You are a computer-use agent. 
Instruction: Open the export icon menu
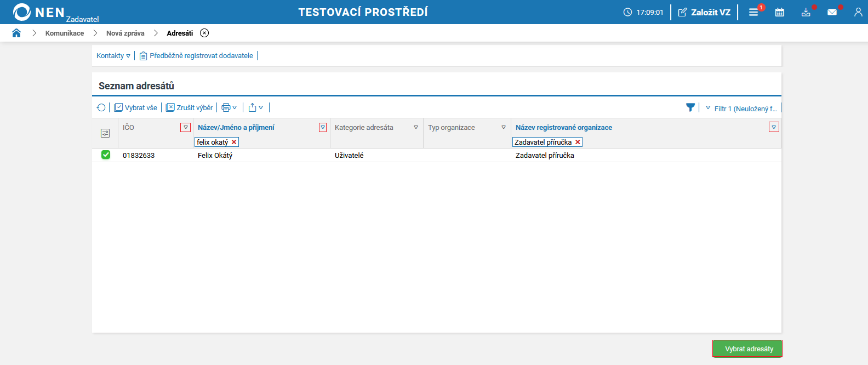pos(255,107)
